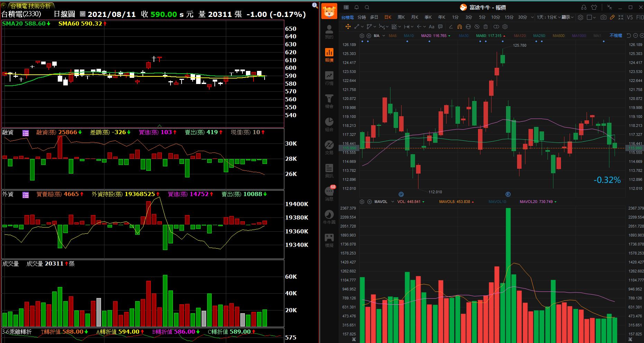This screenshot has height=343, width=644.
Task: Toggle the MA10 line visibility
Action: [x=409, y=36]
